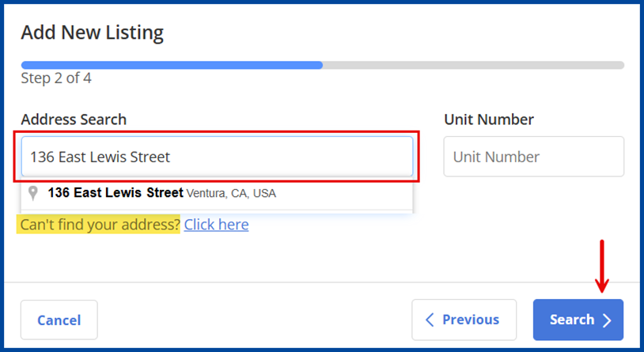Click the typed "136 East Lewis Street" text
Image resolution: width=644 pixels, height=352 pixels.
coord(100,157)
